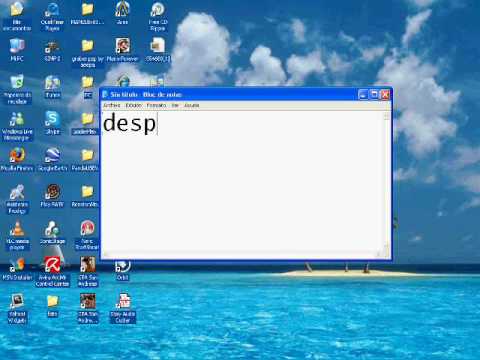This screenshot has height=360, width=480.
Task: Open the Formato menu
Action: point(156,105)
